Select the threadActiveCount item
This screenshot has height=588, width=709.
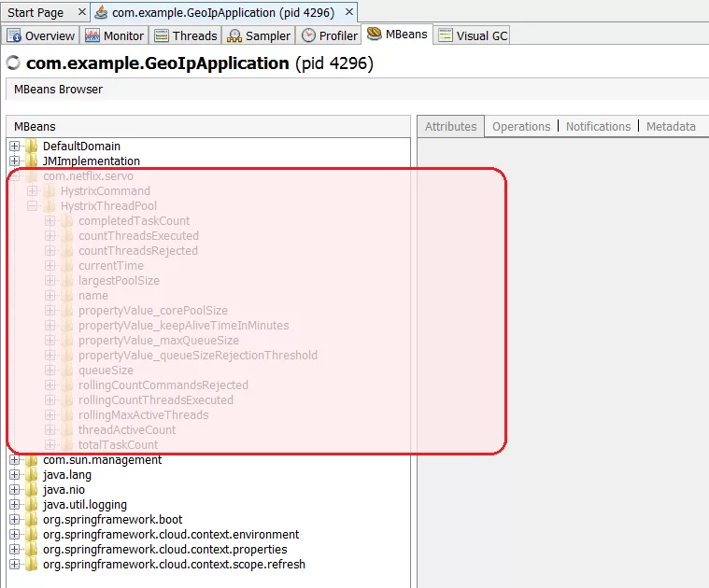click(x=127, y=430)
